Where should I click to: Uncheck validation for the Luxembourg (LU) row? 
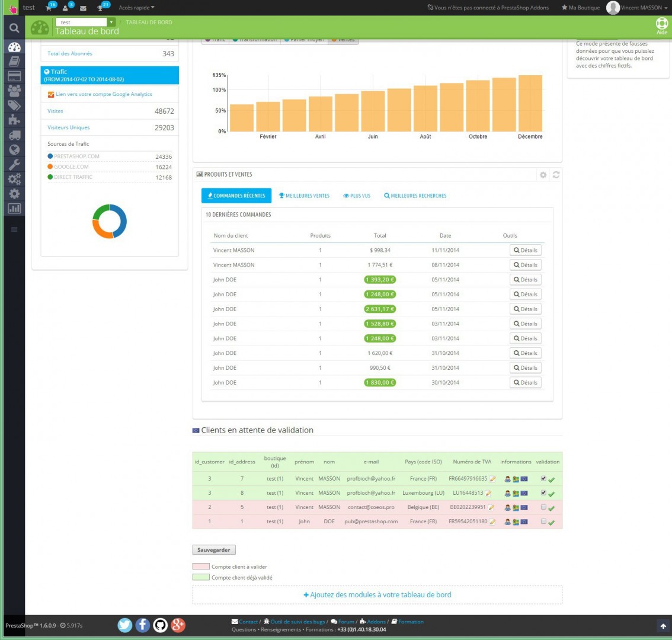(543, 492)
